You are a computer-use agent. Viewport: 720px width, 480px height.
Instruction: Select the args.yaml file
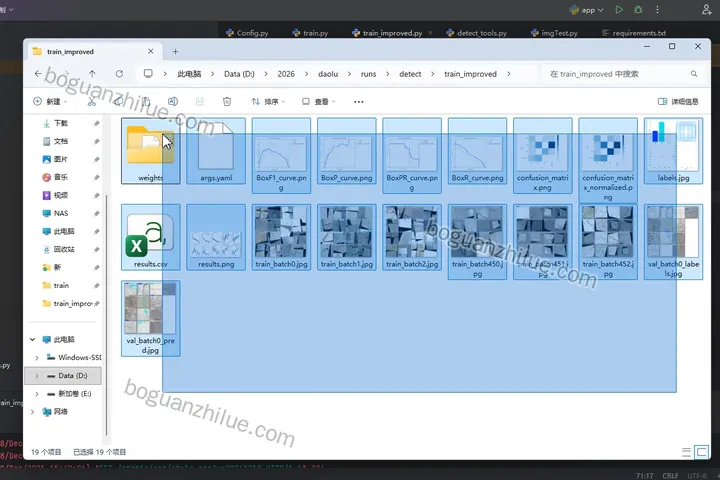click(x=216, y=151)
